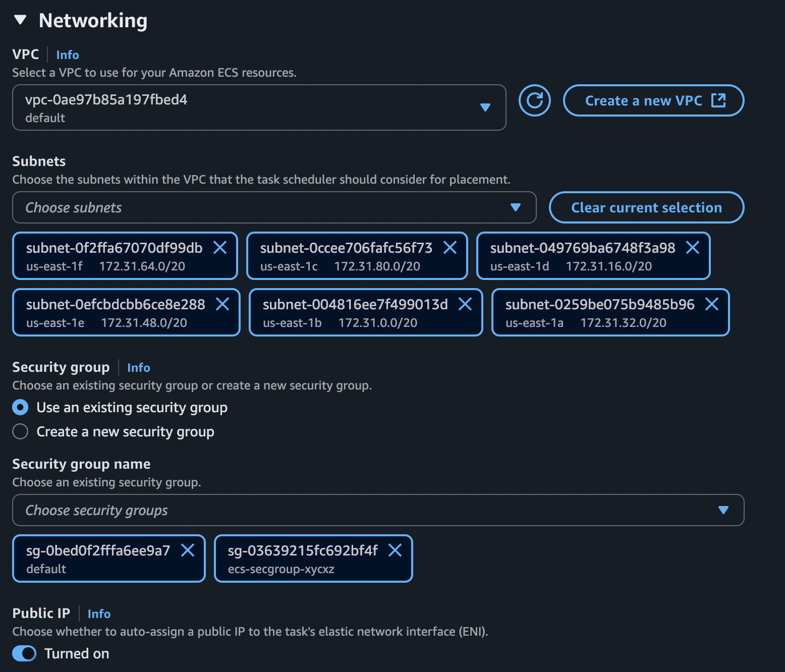Turn off the Public IP auto-assign toggle
This screenshot has width=785, height=672.
tap(24, 653)
